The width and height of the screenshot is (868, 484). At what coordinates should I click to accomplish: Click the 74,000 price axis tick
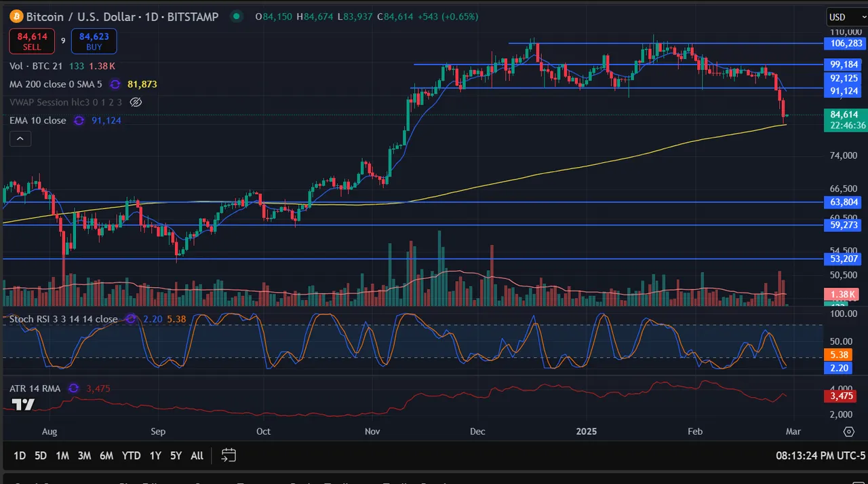coord(845,156)
